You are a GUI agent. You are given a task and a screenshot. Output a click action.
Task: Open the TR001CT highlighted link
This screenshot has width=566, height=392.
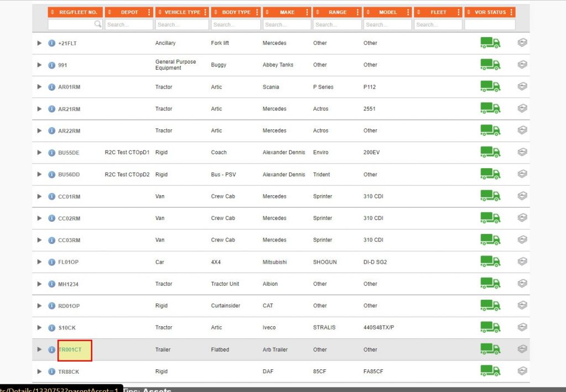pyautogui.click(x=69, y=349)
